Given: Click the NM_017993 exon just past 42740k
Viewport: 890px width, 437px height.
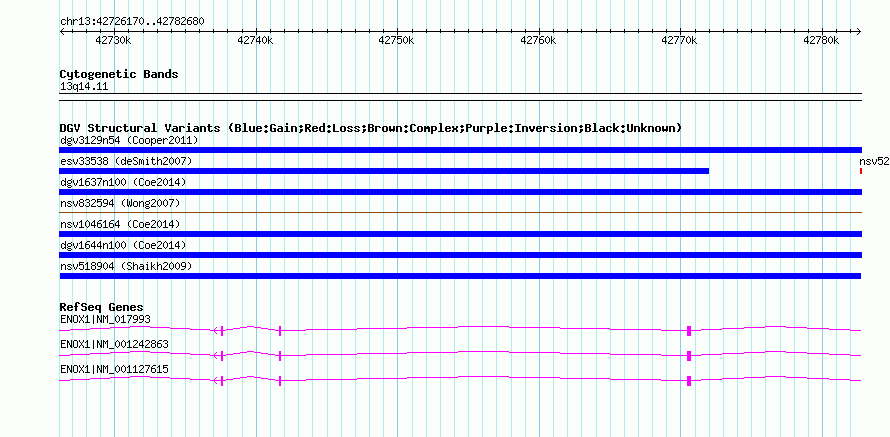Looking at the screenshot, I should click(280, 331).
